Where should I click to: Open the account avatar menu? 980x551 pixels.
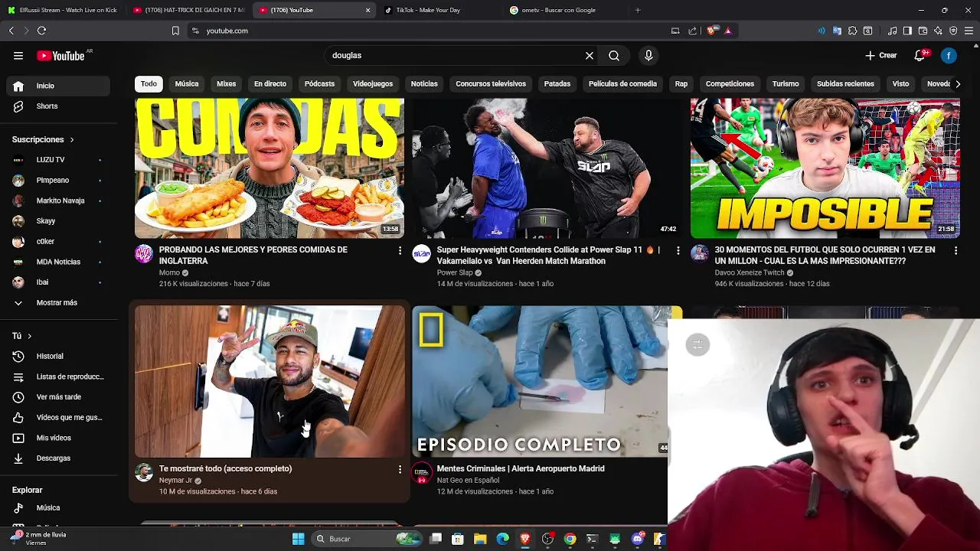point(949,55)
